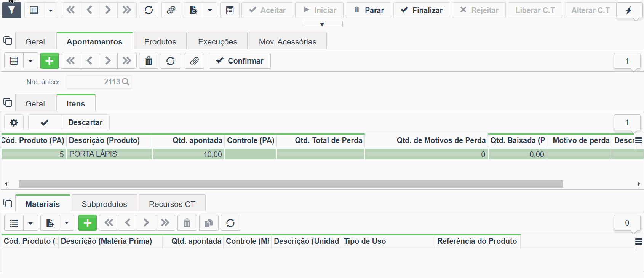Click the Iniciar button
644x278 pixels.
[x=320, y=10]
